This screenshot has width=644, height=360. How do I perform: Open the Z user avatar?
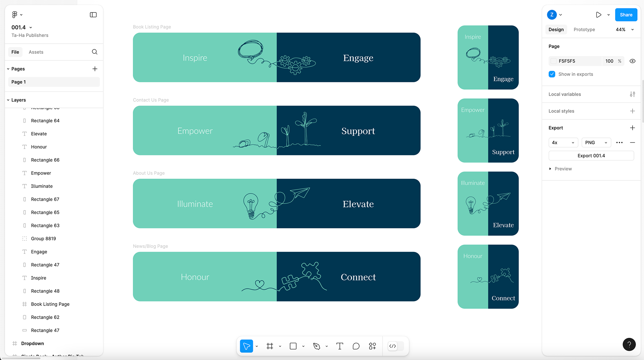tap(552, 15)
